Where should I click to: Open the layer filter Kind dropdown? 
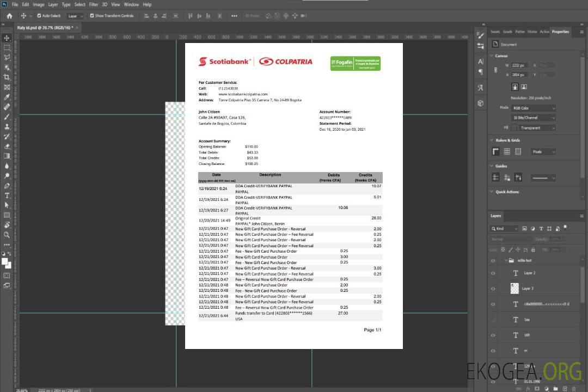coord(504,229)
